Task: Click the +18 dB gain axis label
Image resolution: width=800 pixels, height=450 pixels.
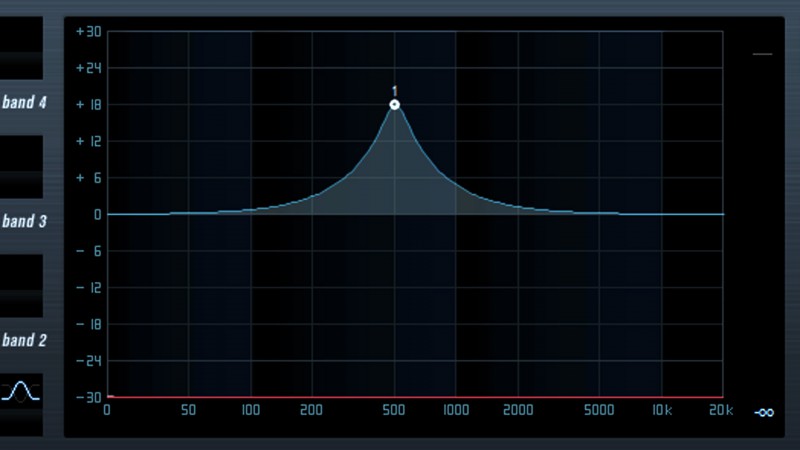Action: tap(88, 105)
